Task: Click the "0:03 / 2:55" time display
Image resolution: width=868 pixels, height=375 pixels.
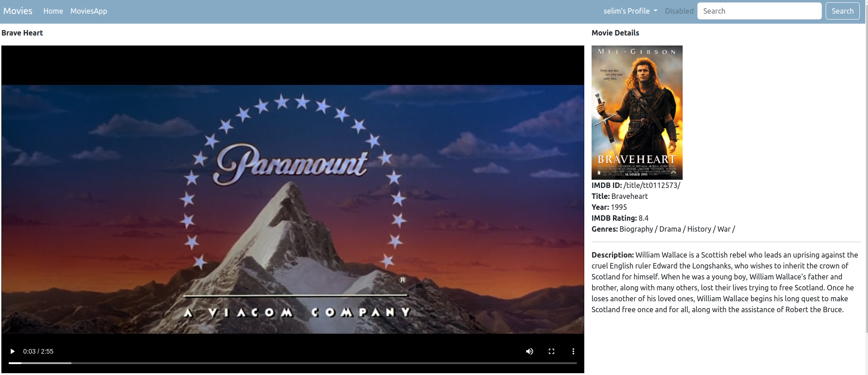Action: [x=38, y=351]
